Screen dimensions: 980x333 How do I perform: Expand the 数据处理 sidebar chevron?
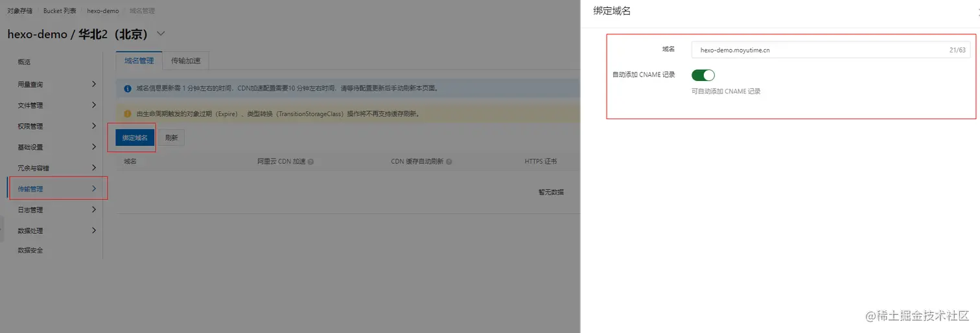[x=94, y=231]
